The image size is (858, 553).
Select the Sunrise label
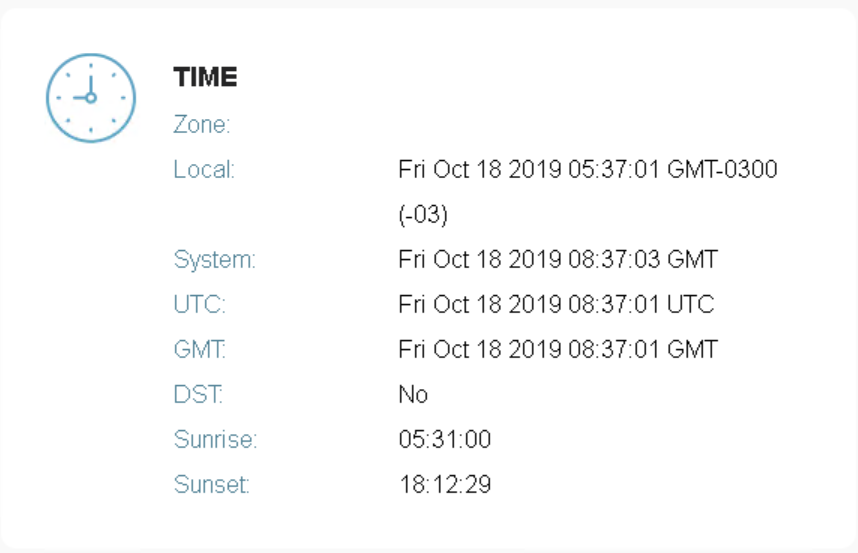click(x=216, y=440)
